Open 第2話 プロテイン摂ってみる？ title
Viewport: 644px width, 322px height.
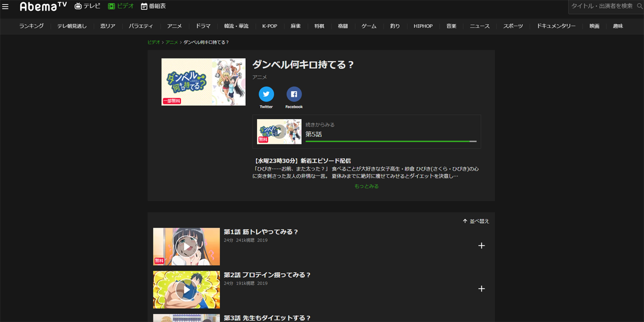(x=267, y=275)
